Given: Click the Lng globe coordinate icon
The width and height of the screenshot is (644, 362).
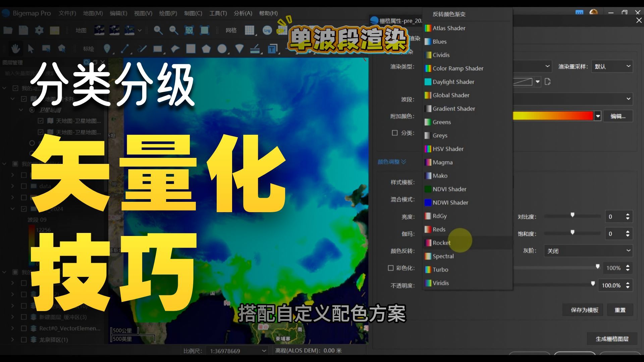Looking at the screenshot, I should [267, 31].
